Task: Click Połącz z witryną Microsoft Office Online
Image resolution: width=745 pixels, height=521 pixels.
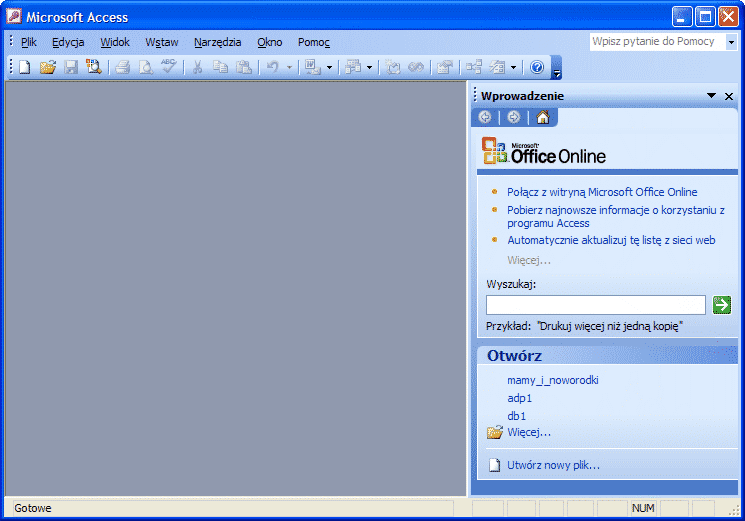Action: click(602, 192)
